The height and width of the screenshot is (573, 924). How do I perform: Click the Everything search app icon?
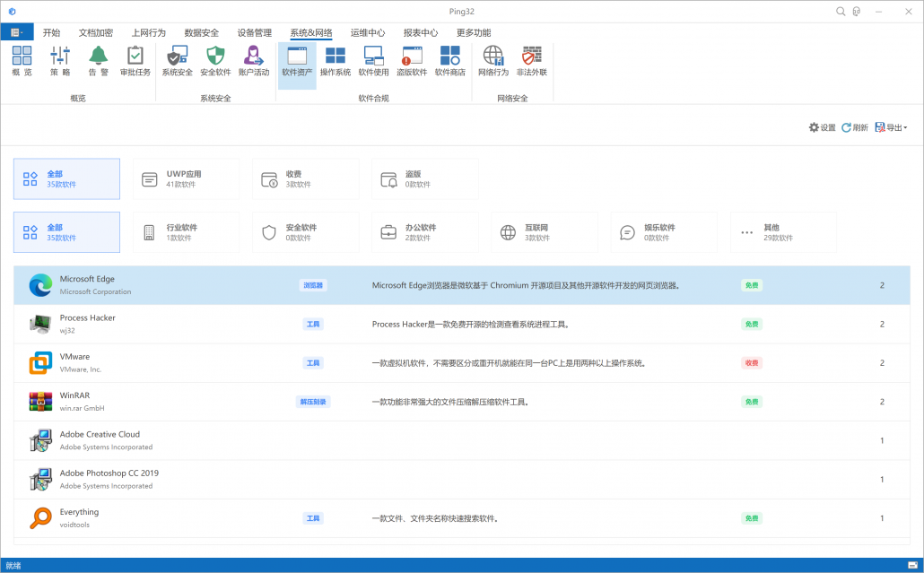[40, 518]
